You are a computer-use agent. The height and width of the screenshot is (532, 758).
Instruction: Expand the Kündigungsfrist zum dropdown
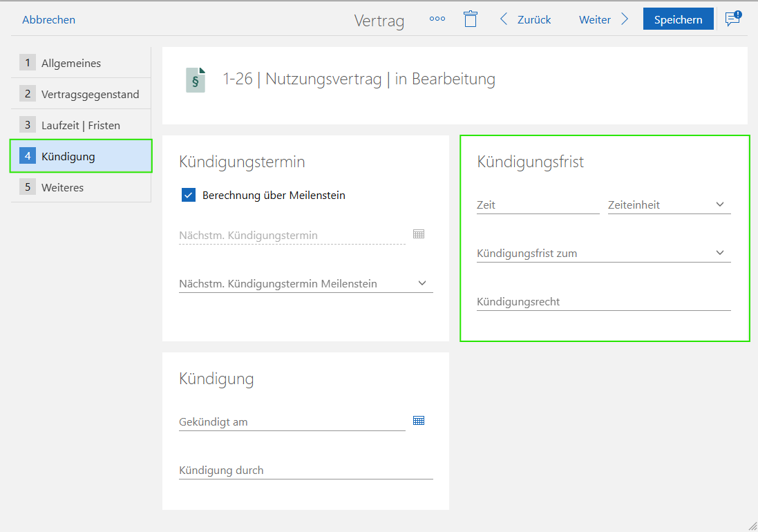tap(604, 253)
